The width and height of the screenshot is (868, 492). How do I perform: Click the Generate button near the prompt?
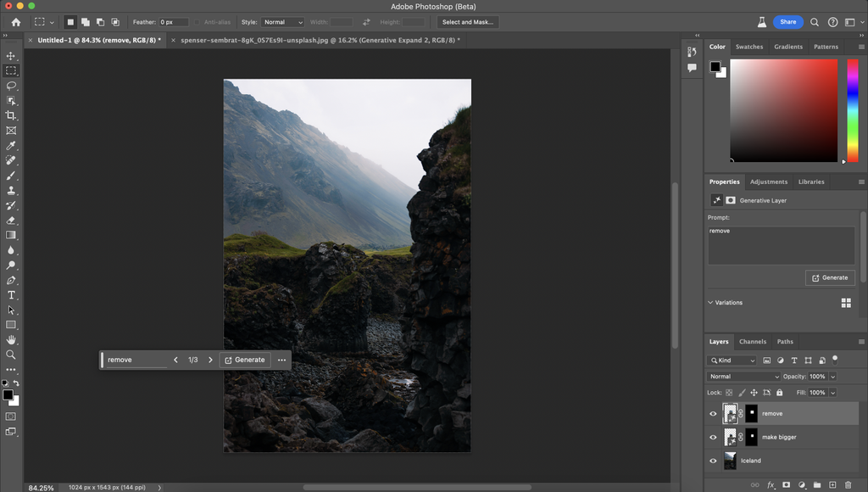click(x=830, y=277)
